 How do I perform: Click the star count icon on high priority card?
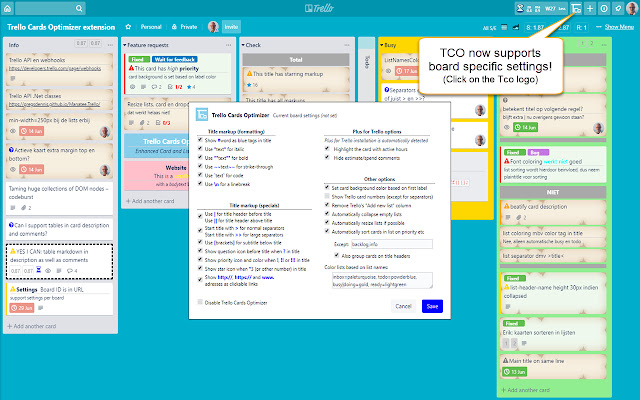point(191,87)
